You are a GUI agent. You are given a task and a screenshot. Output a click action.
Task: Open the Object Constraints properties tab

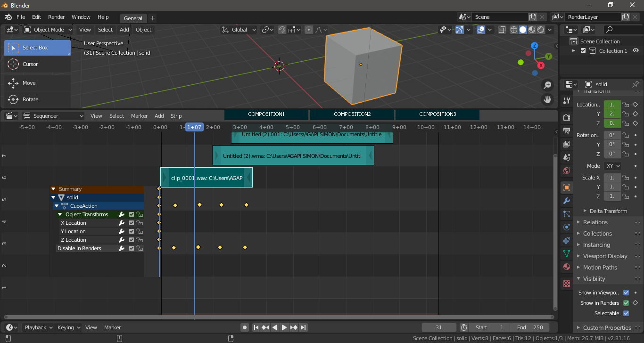click(567, 240)
